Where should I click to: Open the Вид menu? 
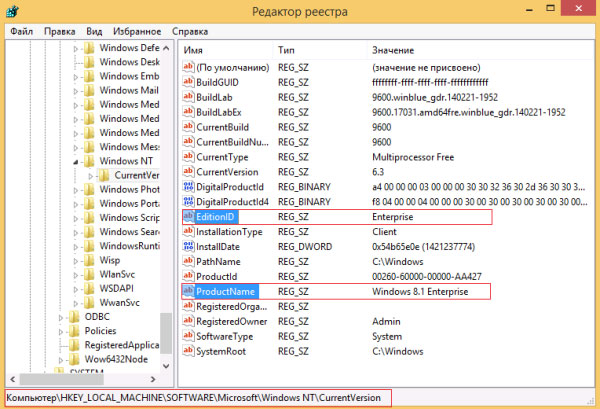point(94,31)
